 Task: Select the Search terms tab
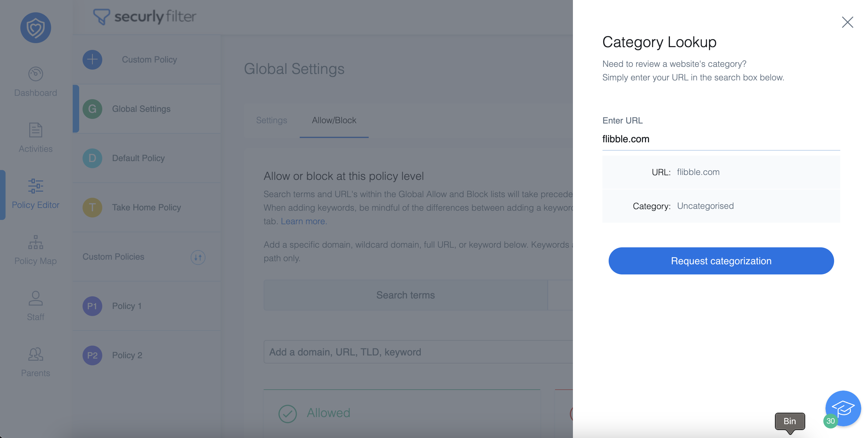(406, 295)
